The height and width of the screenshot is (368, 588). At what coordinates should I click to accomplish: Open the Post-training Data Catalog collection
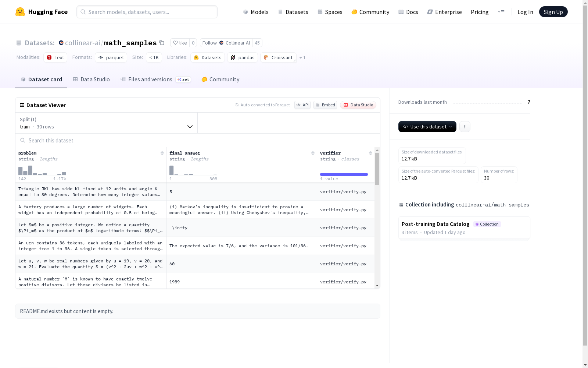pos(464,228)
